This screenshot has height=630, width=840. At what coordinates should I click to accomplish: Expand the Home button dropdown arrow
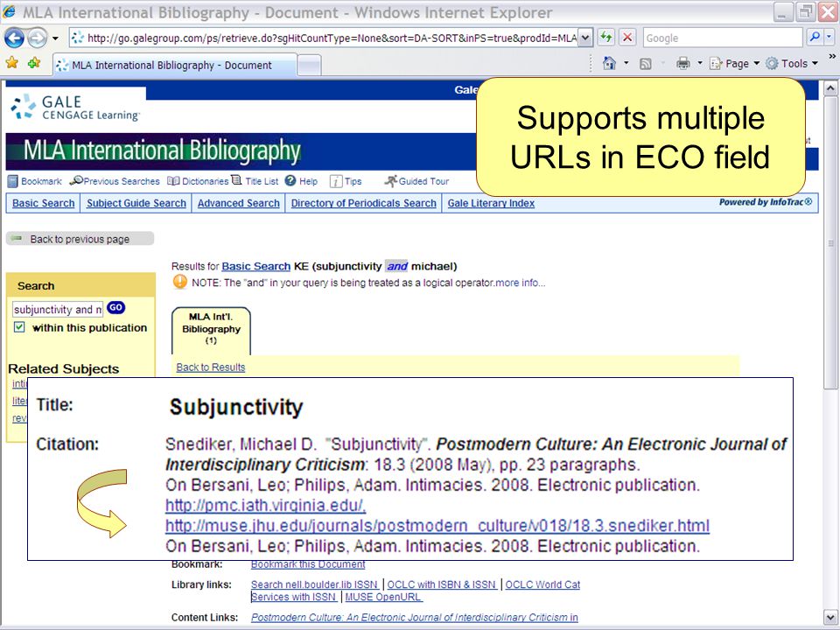[626, 63]
